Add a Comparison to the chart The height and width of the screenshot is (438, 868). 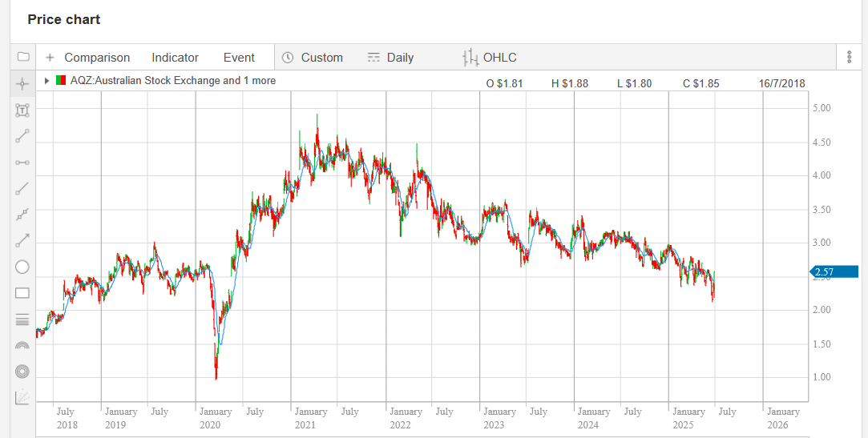[x=87, y=58]
